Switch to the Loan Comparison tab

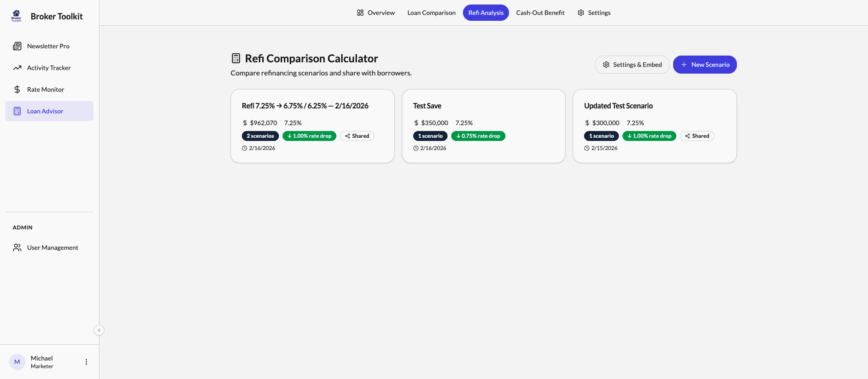click(x=431, y=13)
